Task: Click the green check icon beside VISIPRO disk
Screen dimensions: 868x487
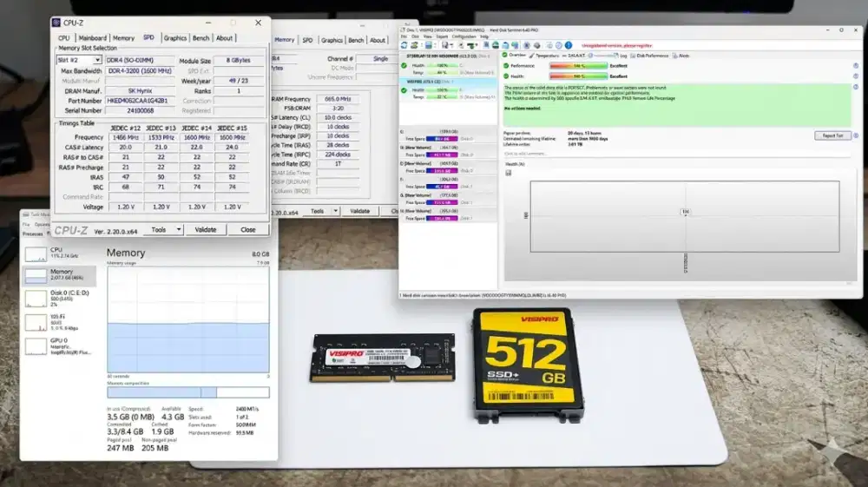Action: (x=404, y=90)
